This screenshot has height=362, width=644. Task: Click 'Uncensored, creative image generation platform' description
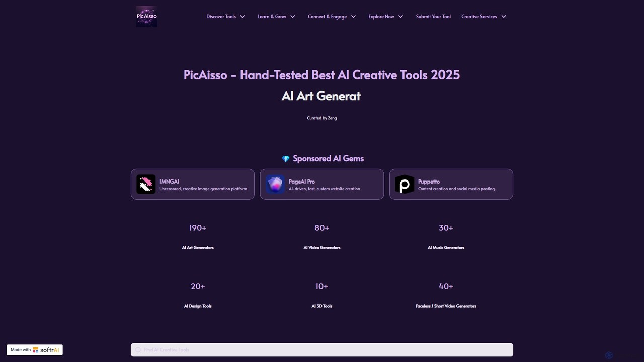(203, 189)
